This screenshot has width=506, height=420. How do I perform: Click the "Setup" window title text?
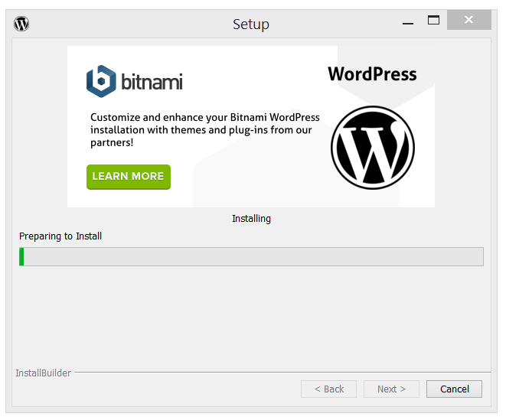(x=251, y=24)
